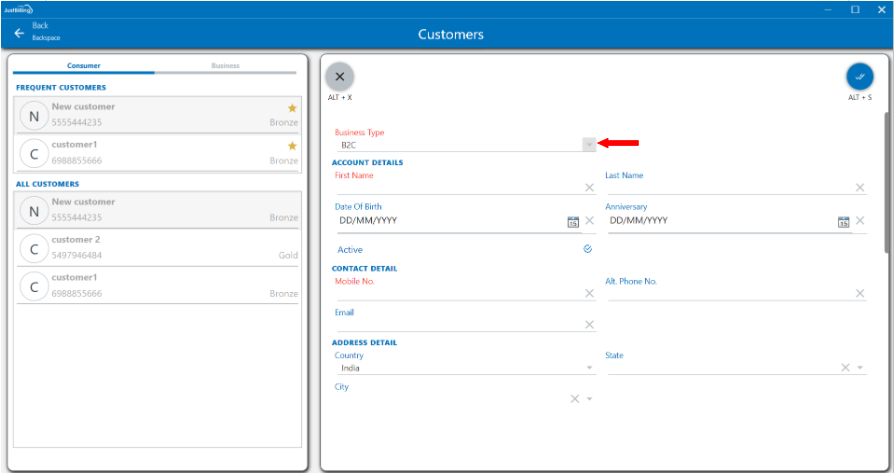Click the back arrow icon

18,33
